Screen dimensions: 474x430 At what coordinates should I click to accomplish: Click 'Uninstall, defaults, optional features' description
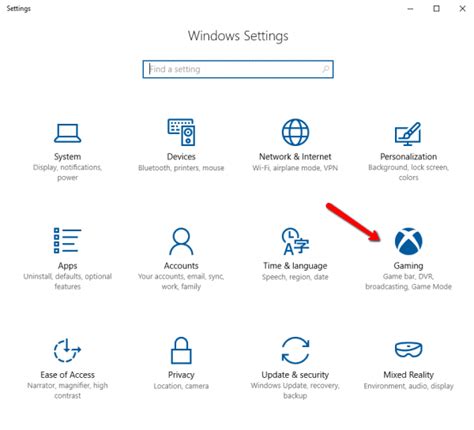pos(67,281)
